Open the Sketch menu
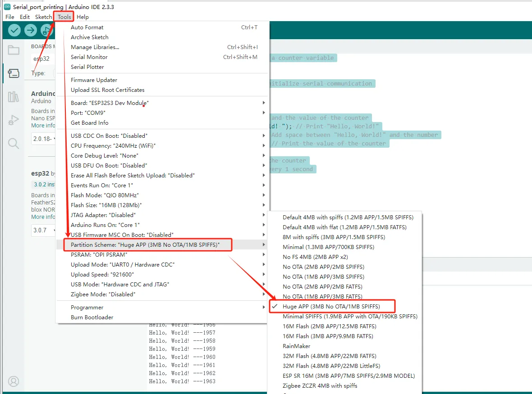This screenshot has height=394, width=532. tap(43, 17)
